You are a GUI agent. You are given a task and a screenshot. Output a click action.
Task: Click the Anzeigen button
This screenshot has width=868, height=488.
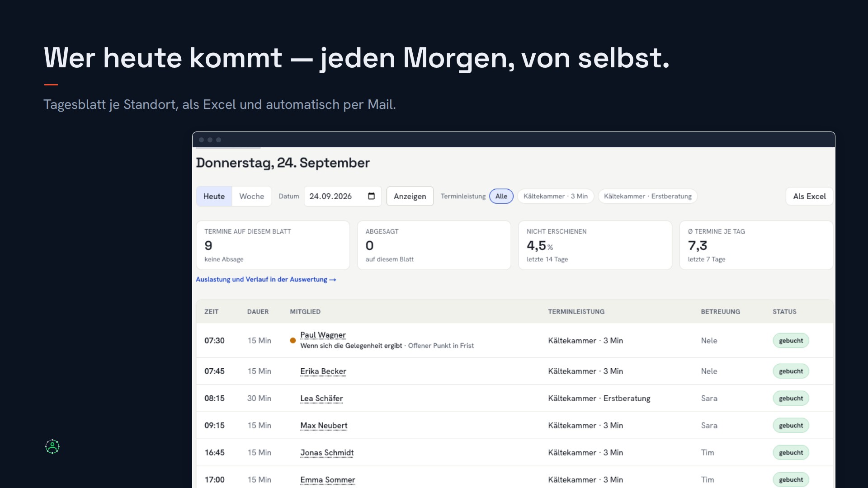click(410, 196)
